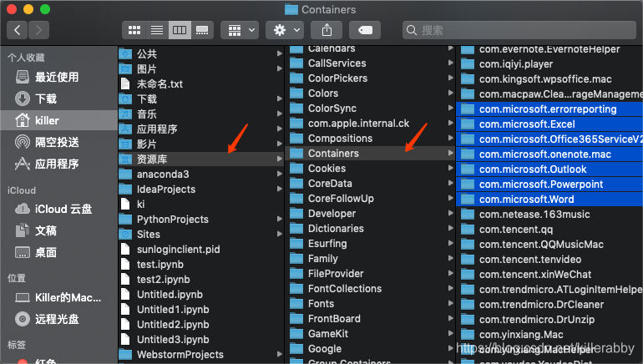Select the 公共 folder
The width and height of the screenshot is (643, 364).
coord(201,53)
